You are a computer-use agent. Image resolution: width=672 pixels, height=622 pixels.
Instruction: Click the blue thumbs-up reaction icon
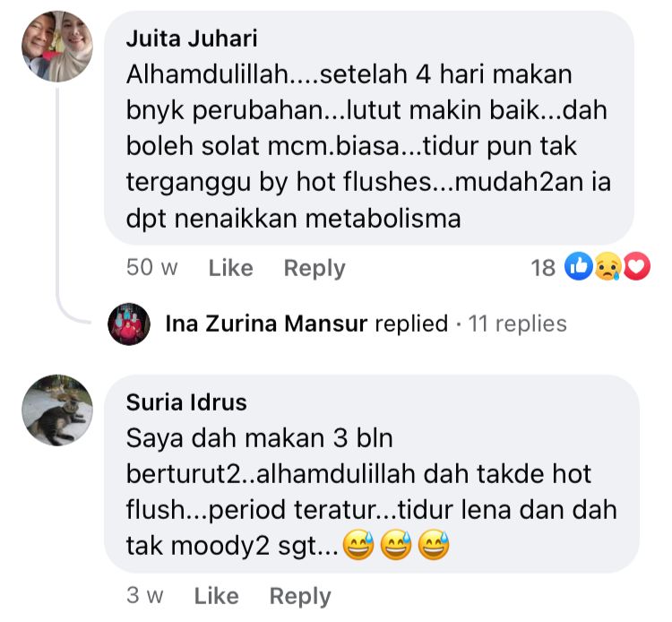click(578, 266)
